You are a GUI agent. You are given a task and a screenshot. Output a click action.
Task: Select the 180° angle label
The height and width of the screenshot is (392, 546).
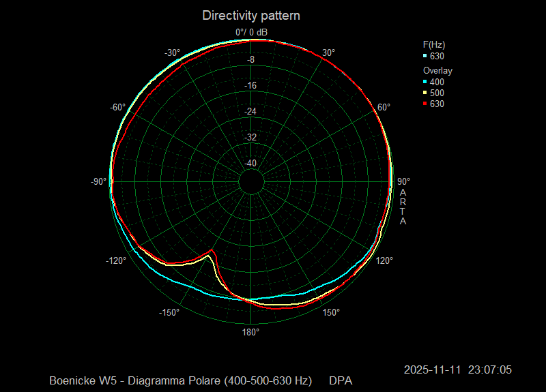click(x=250, y=333)
